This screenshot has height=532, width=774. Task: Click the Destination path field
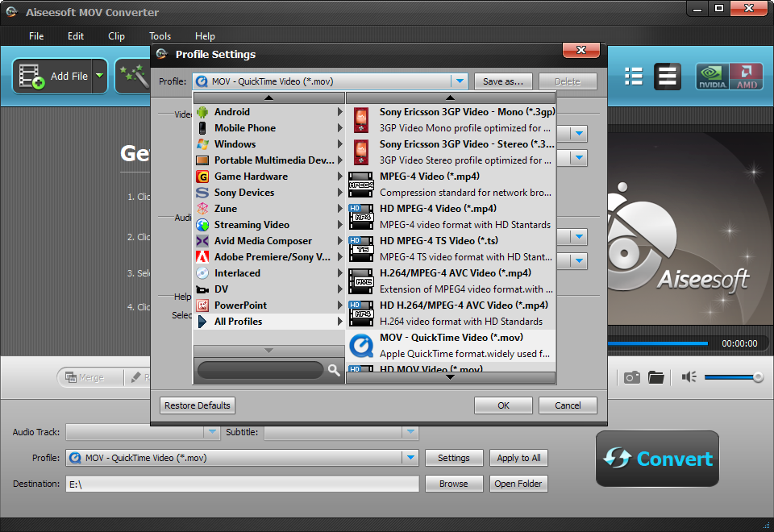tap(243, 484)
